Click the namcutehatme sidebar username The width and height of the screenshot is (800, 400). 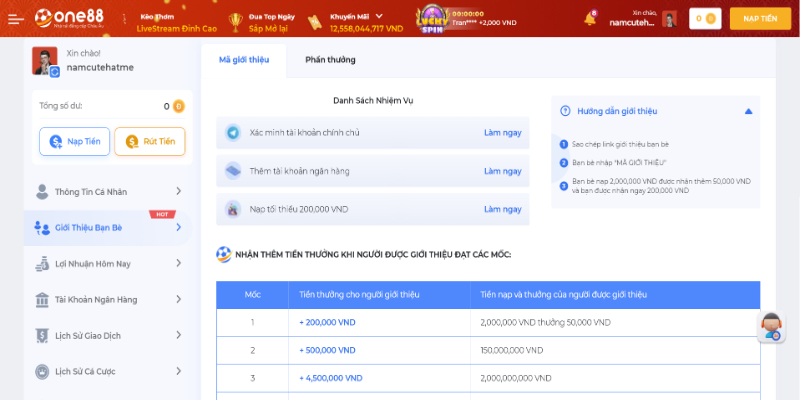(100, 67)
